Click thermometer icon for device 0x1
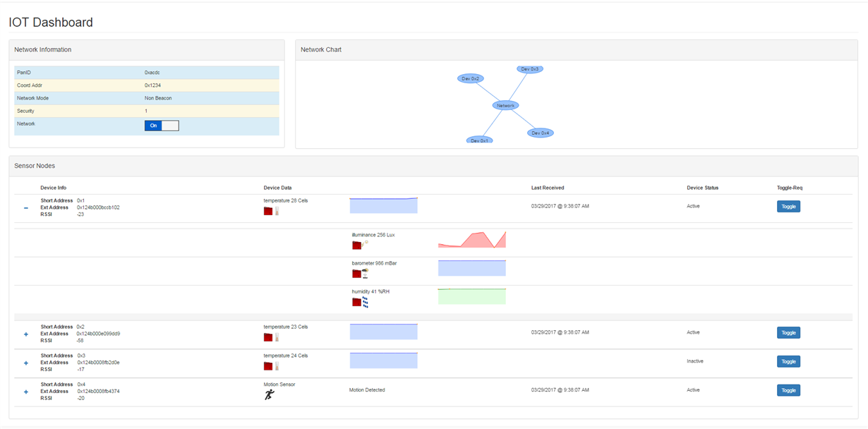 [277, 211]
